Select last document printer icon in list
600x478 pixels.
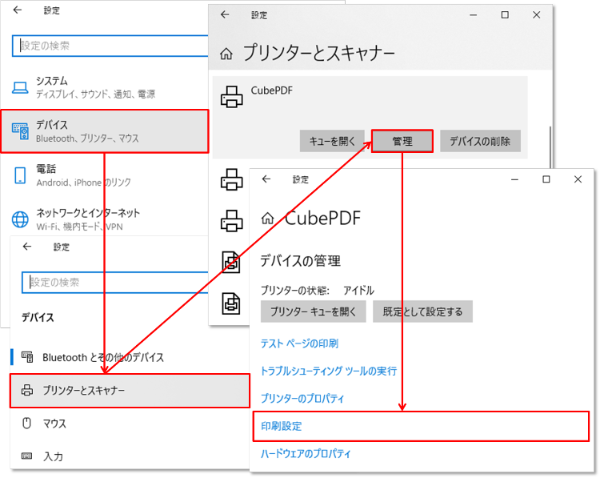tap(231, 303)
